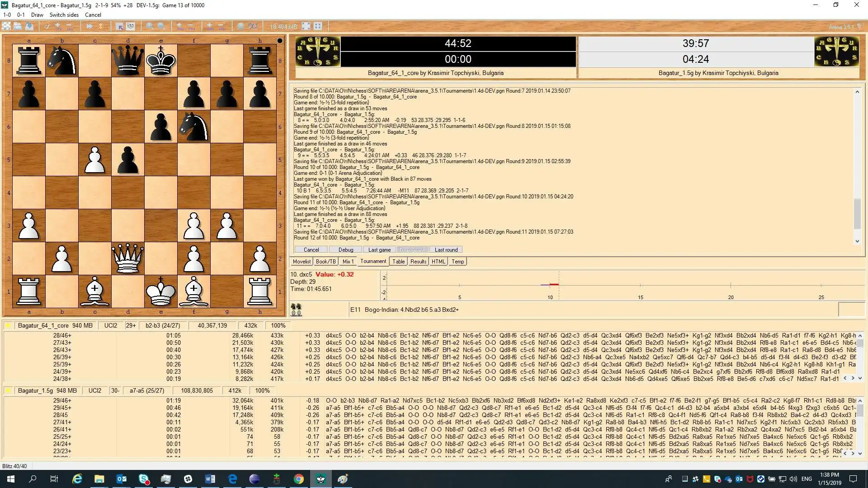
Task: Select the Book/TB tab
Action: [325, 262]
